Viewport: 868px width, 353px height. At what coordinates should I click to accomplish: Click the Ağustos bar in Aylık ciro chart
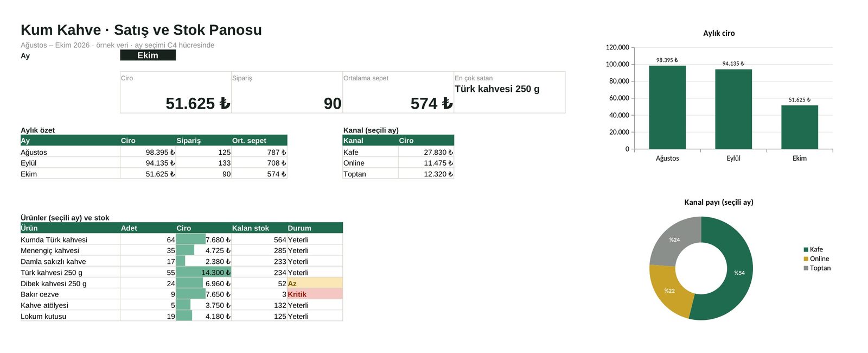tap(667, 108)
